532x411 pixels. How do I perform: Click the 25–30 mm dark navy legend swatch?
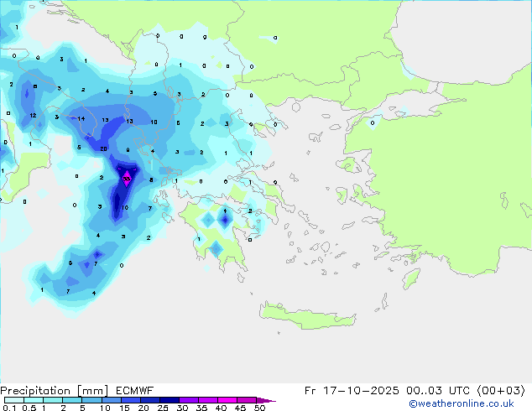[169, 400]
